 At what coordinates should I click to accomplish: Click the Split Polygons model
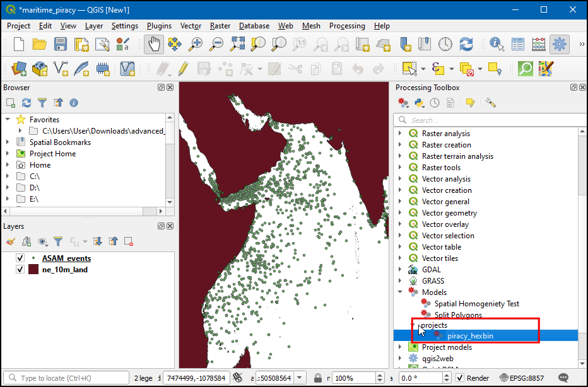(x=458, y=315)
